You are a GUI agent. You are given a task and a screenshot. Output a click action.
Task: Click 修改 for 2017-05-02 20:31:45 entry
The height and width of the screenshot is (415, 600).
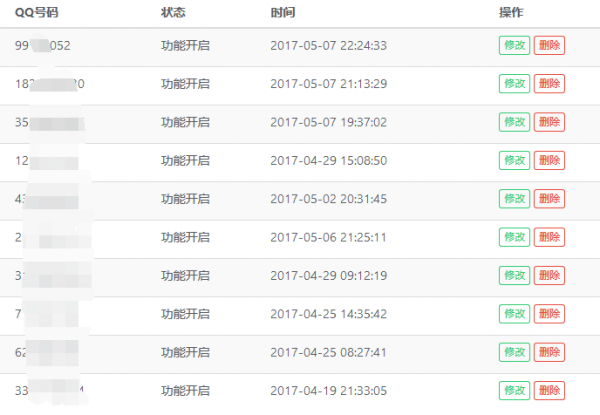514,198
